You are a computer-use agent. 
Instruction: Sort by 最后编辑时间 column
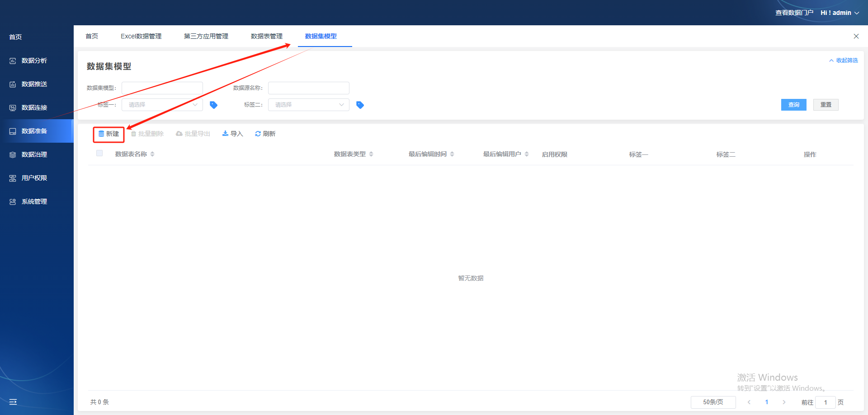[x=452, y=154]
